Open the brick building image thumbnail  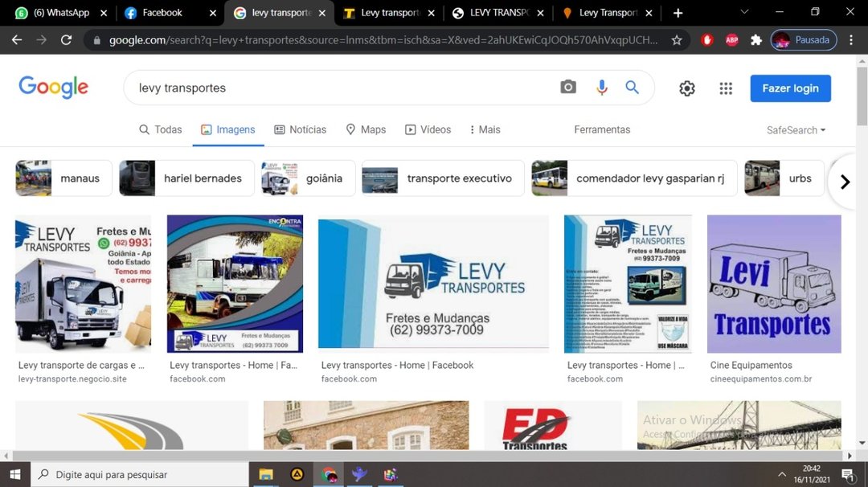point(366,425)
